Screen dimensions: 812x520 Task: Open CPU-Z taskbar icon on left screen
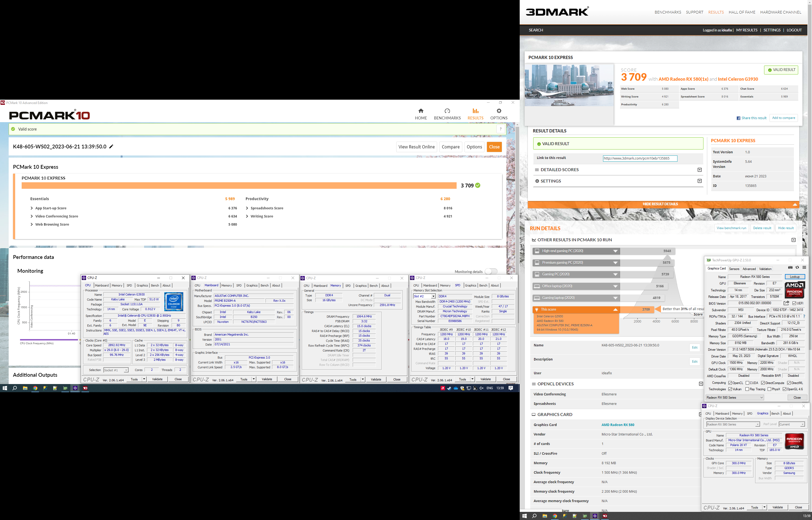coord(75,388)
